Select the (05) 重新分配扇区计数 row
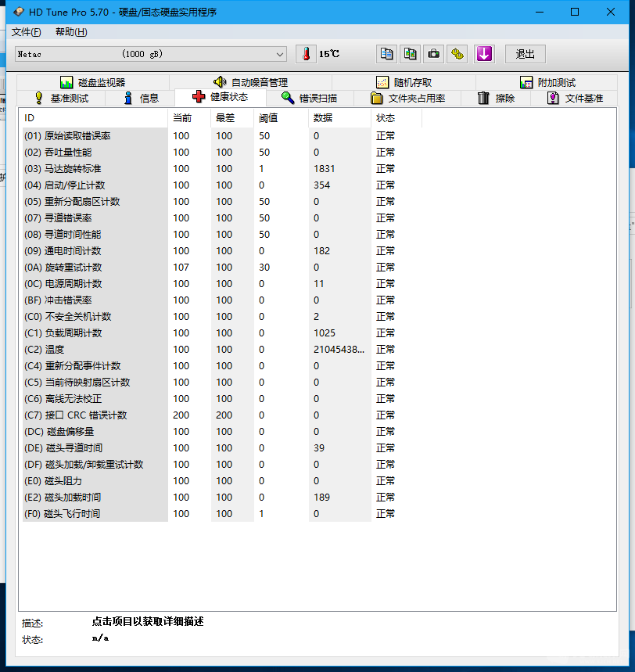The width and height of the screenshot is (635, 672). tap(209, 201)
